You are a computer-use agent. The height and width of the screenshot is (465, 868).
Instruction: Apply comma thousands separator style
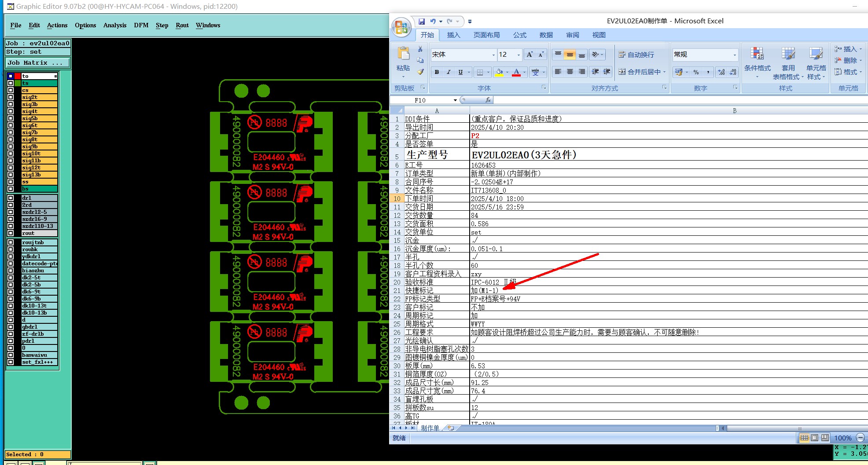(708, 72)
